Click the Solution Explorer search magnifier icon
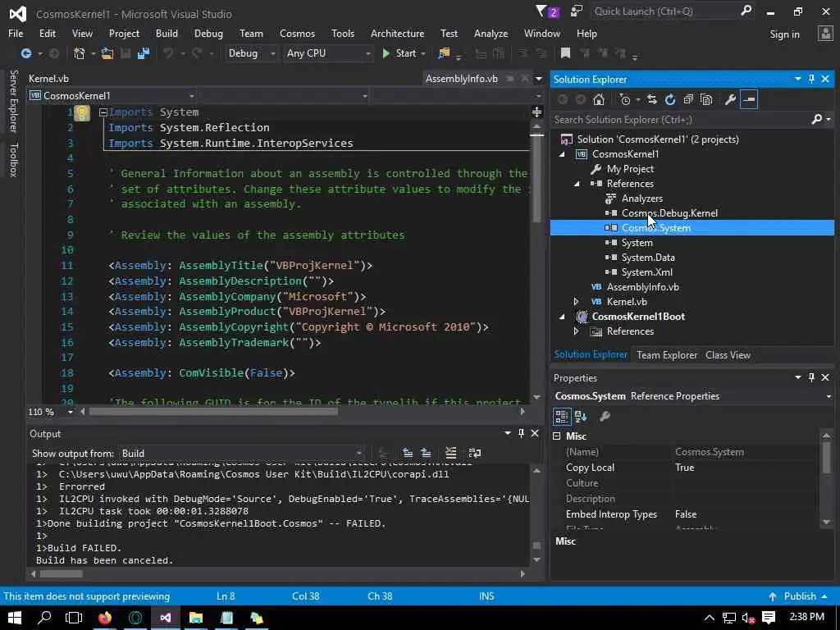Screen dimensions: 840x630 tap(816, 120)
